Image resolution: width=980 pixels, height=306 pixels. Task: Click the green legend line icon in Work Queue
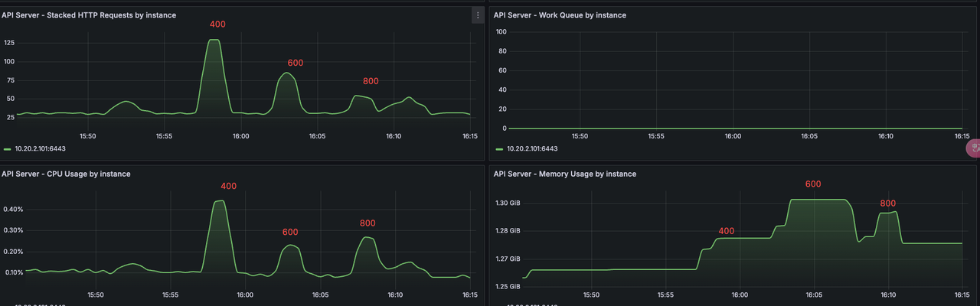pyautogui.click(x=500, y=149)
